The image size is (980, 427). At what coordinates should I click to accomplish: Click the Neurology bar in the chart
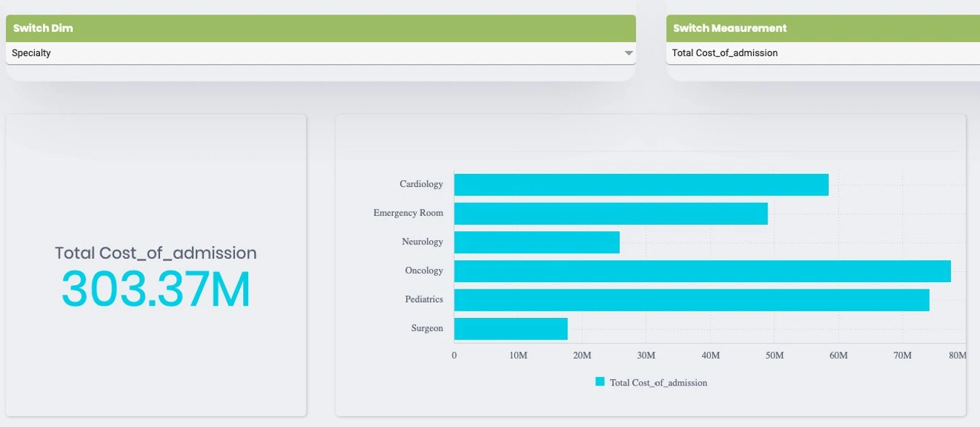536,242
